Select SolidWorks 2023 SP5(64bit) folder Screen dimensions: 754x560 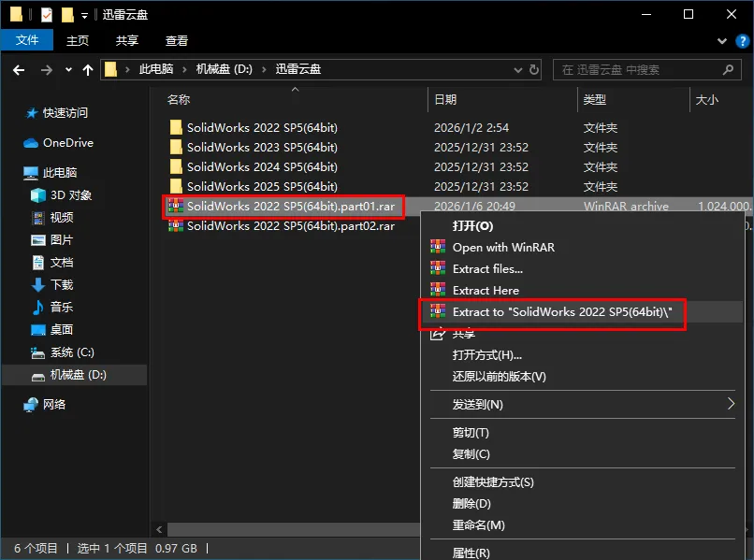click(x=262, y=147)
